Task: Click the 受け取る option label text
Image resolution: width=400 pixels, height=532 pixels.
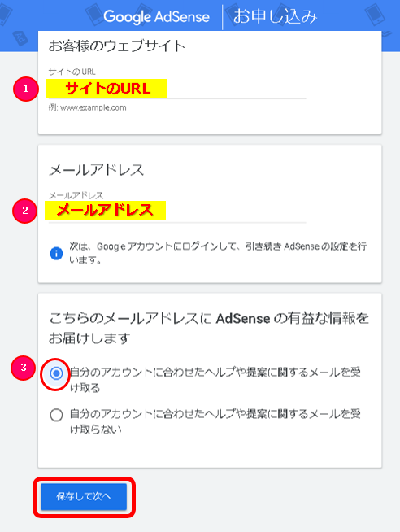Action: pos(215,380)
